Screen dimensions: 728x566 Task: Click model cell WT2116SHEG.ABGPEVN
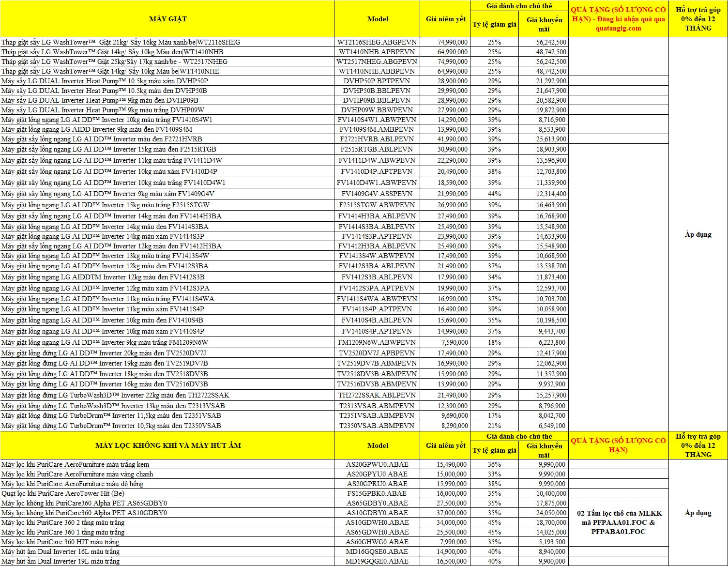(x=378, y=42)
